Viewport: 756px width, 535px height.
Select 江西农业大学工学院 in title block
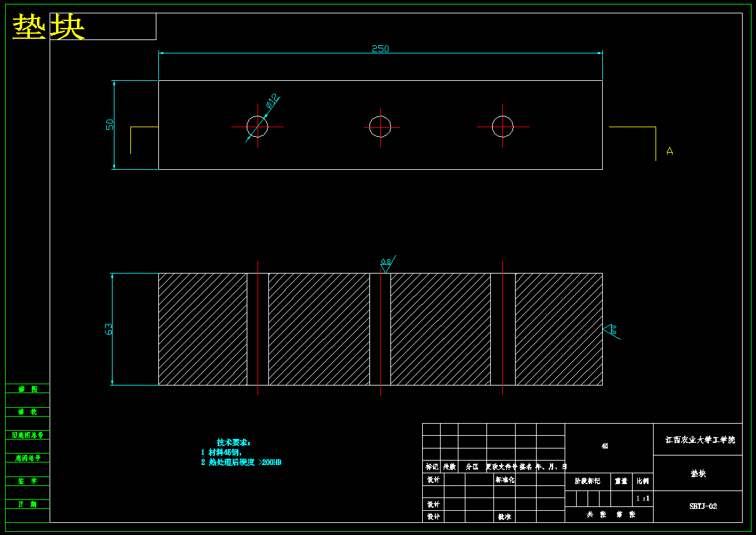[701, 440]
